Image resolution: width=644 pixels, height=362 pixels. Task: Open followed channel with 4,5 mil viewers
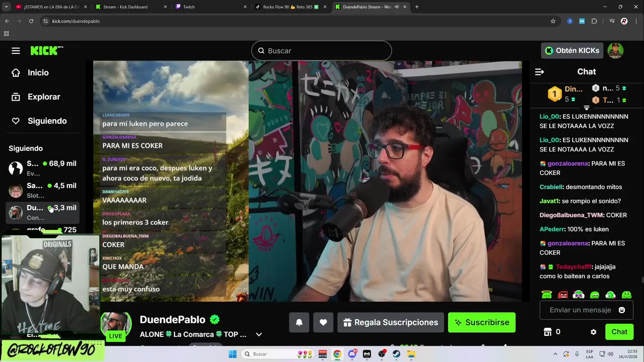click(x=43, y=190)
